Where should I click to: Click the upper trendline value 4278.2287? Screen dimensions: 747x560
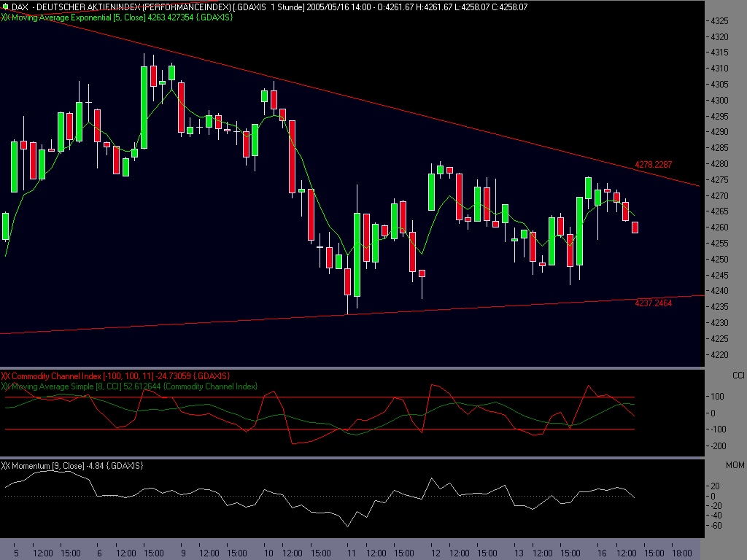(653, 165)
